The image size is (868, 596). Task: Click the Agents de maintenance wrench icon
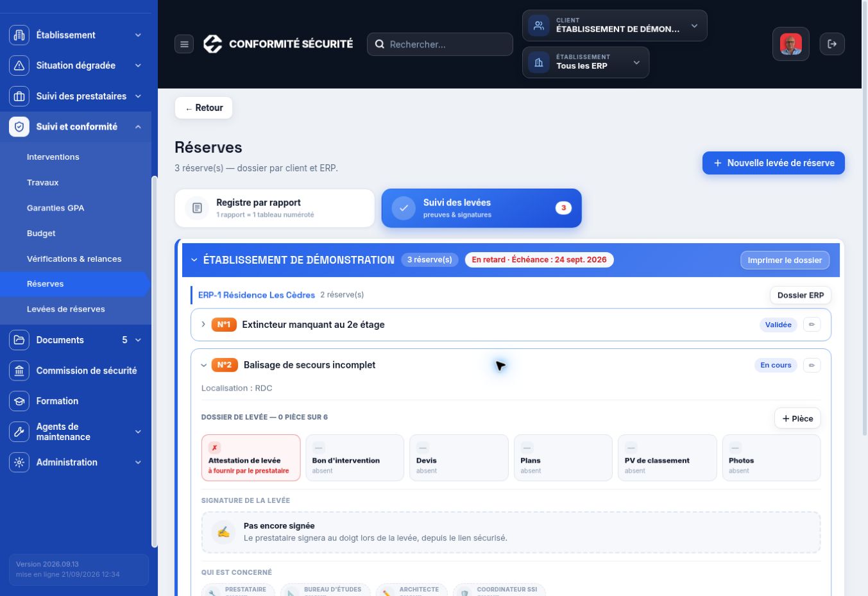click(19, 432)
